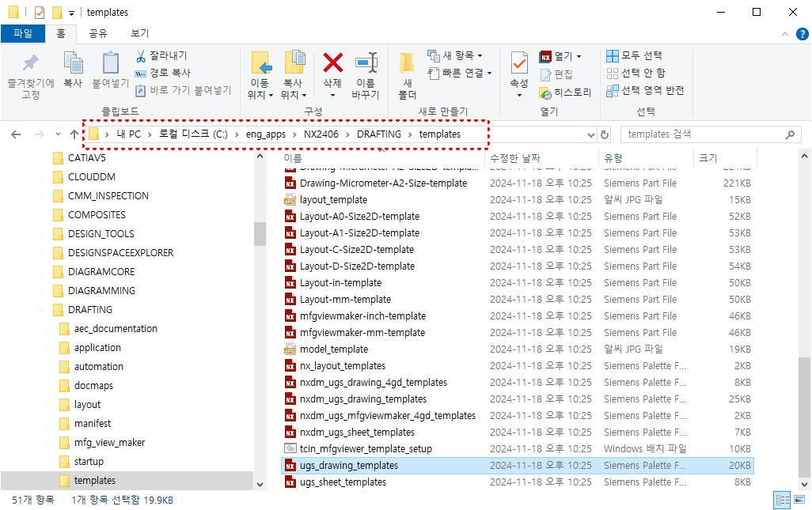This screenshot has height=510, width=812.
Task: Select DIAGRAMMING folder in tree
Action: (x=101, y=291)
